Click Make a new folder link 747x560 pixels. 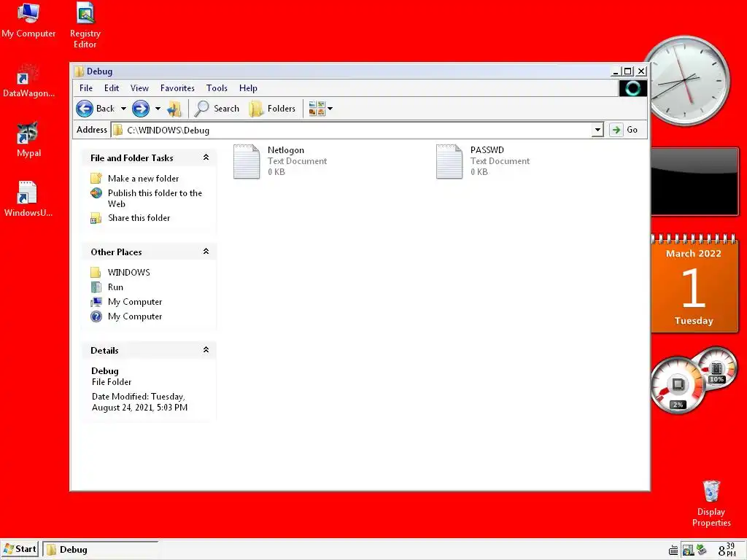tap(144, 179)
